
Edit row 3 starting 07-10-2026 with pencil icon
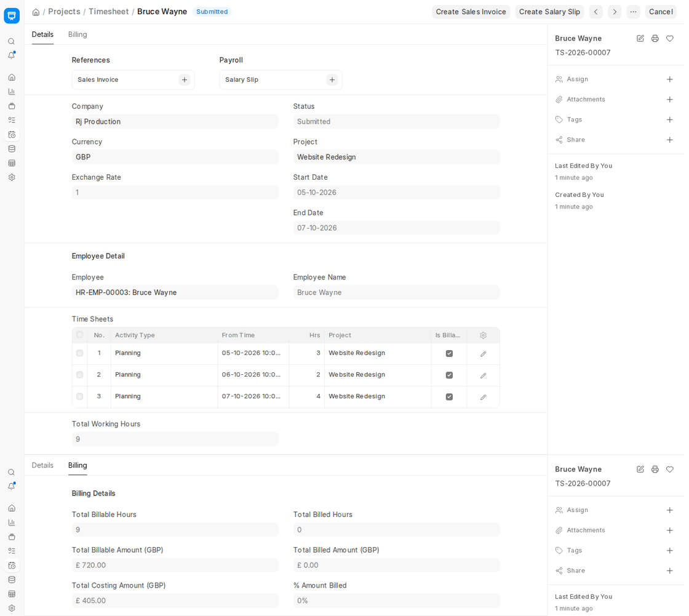pos(484,396)
